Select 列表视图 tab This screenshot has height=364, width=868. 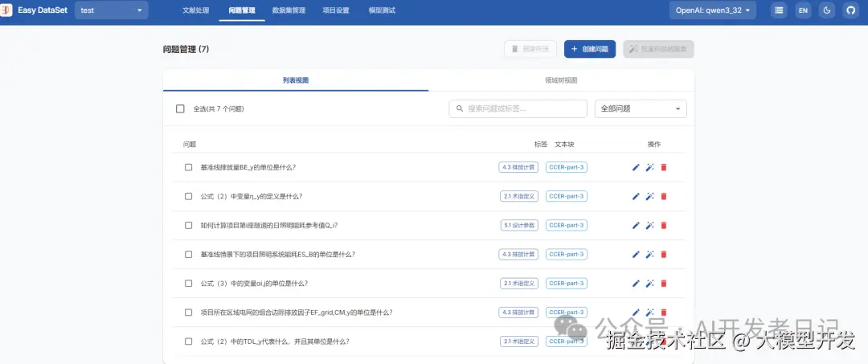296,80
